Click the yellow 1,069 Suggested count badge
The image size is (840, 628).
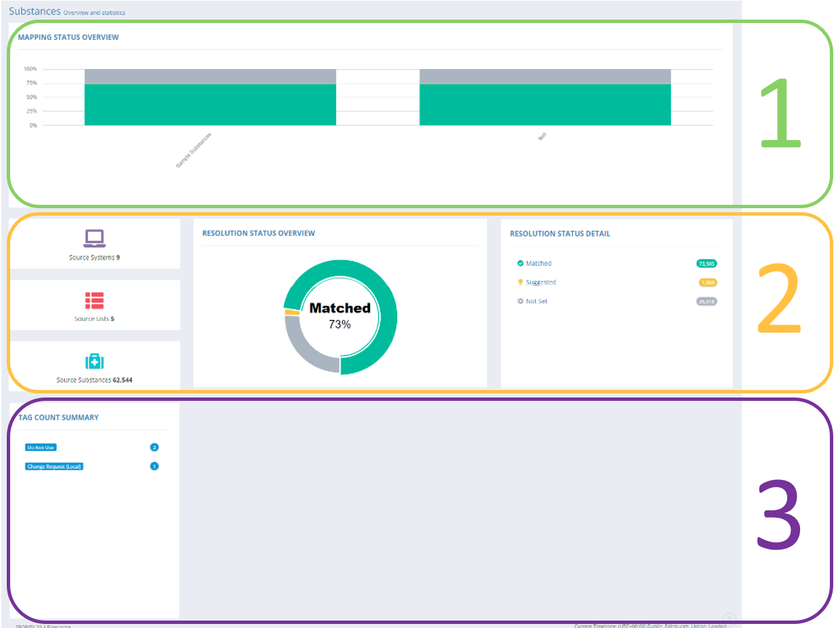707,283
